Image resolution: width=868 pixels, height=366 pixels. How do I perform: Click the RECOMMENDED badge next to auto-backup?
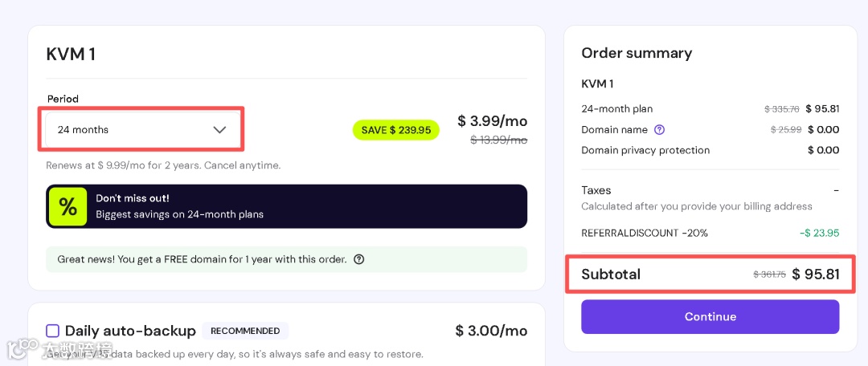pyautogui.click(x=245, y=331)
